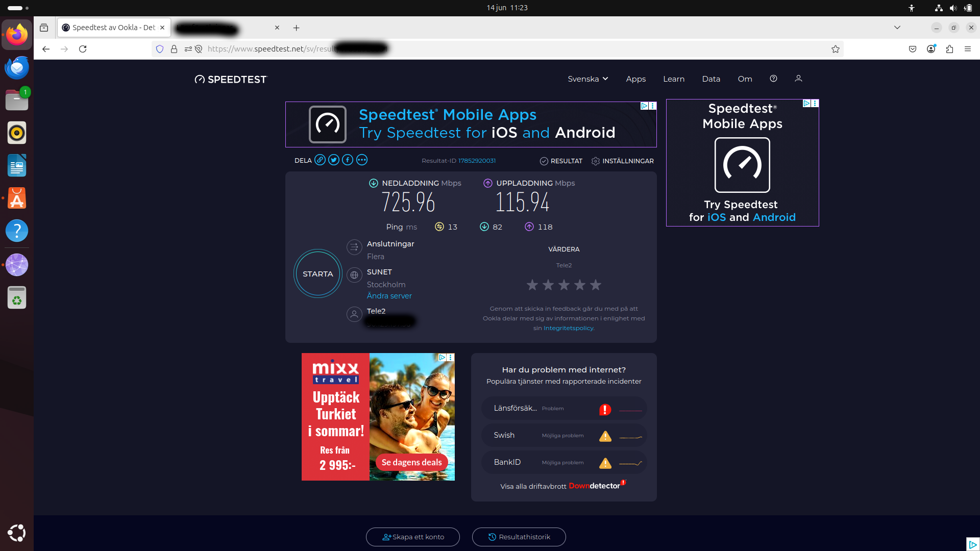Screen dimensions: 980x551
Task: Open Swish incident row
Action: point(564,436)
